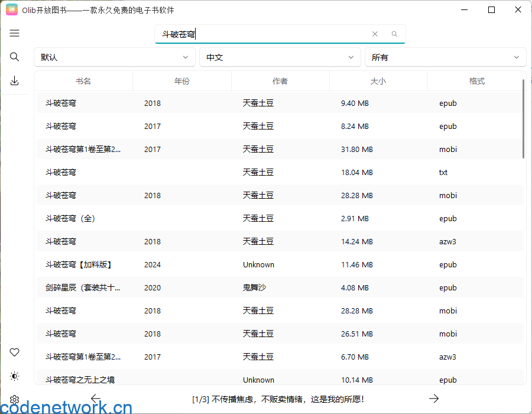This screenshot has height=414, width=532.
Task: Expand the 默认 sort dropdown
Action: click(114, 57)
